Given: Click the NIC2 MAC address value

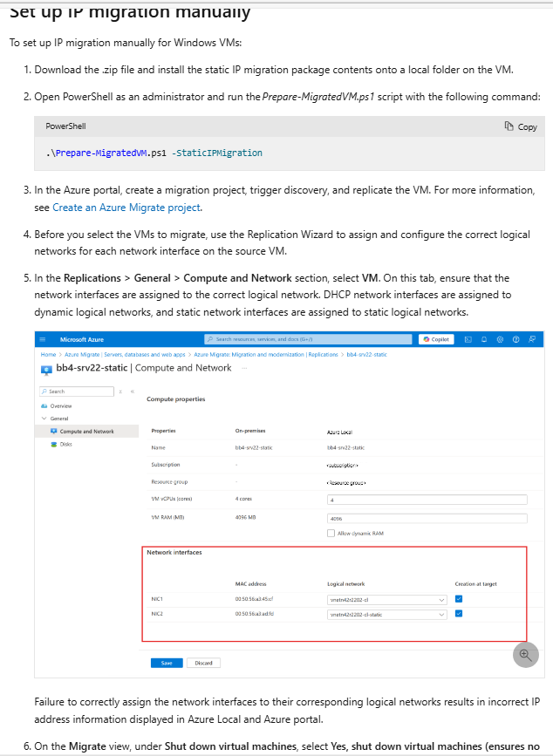Looking at the screenshot, I should click(x=255, y=614).
